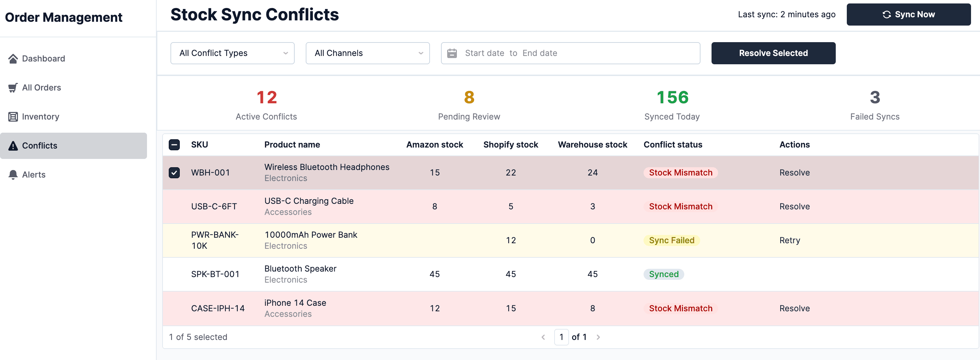Click the Inventory list icon

pos(13,116)
